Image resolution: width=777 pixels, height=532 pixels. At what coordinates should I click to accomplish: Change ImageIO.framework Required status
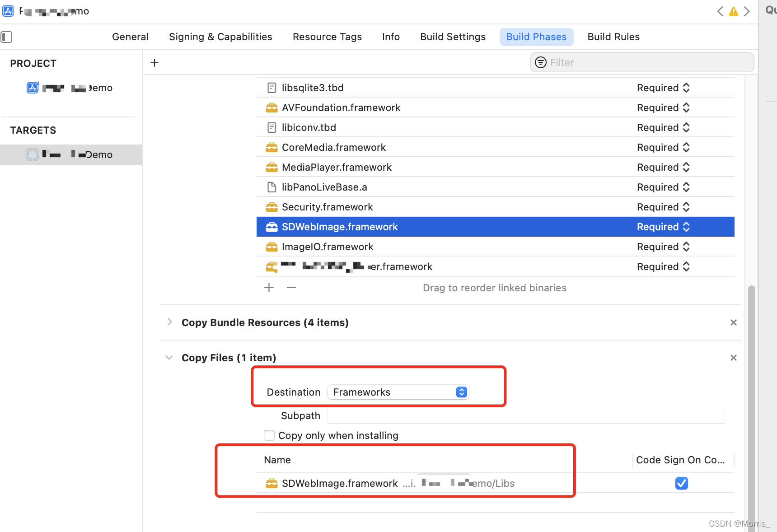(663, 247)
